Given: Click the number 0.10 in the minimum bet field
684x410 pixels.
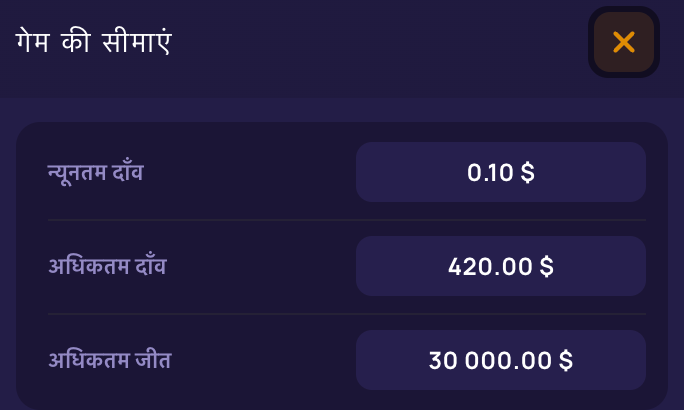Looking at the screenshot, I should pos(490,173).
